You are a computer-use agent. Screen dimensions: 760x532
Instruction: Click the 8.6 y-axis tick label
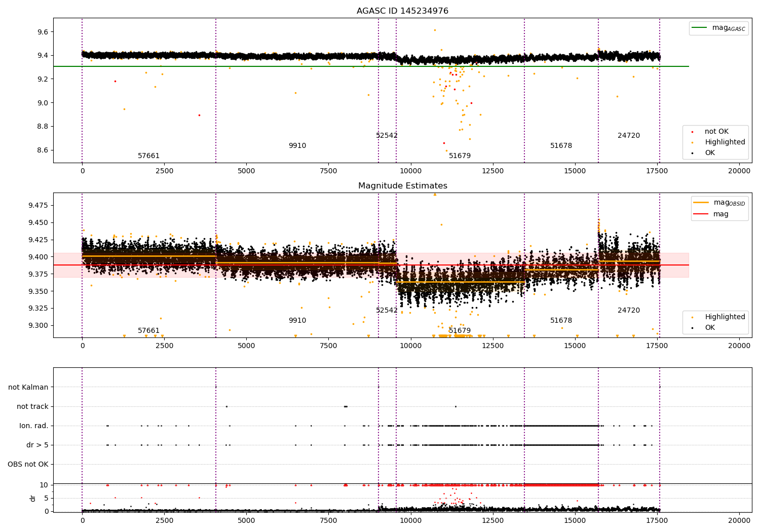coord(43,150)
